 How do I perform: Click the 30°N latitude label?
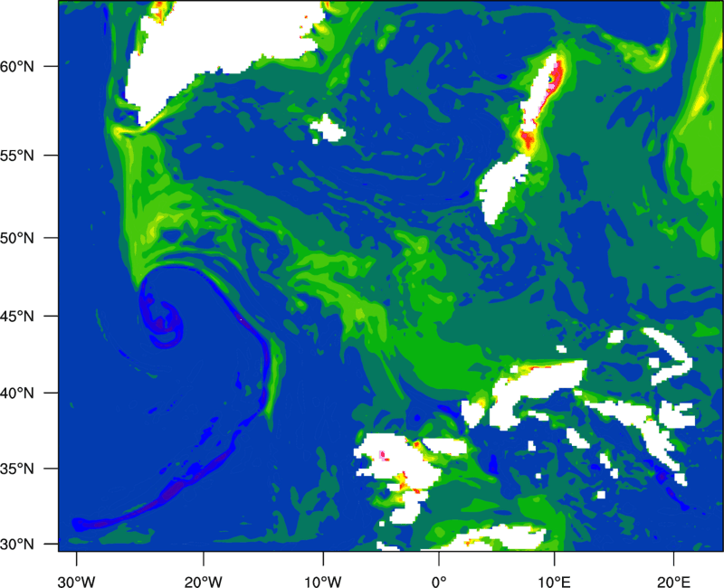point(17,544)
